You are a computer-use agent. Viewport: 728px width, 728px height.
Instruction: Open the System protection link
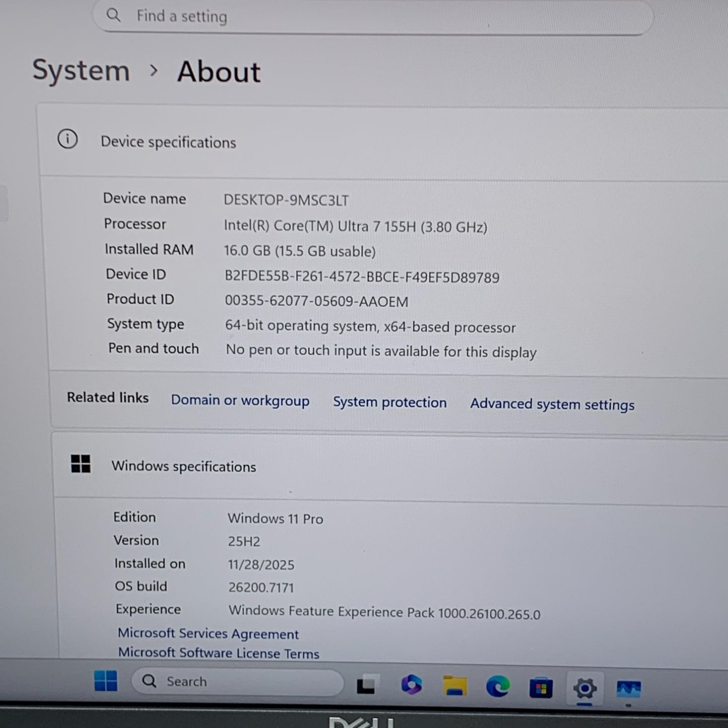click(x=389, y=402)
